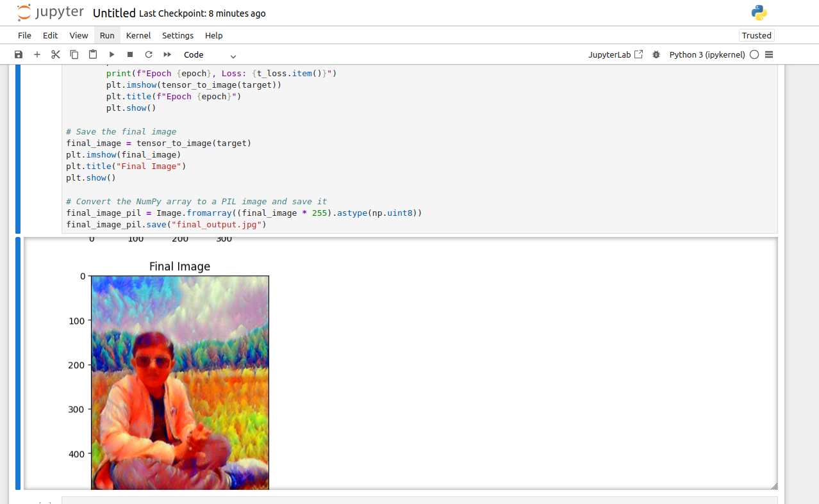Click the print Epoch loss code line
This screenshot has height=504, width=819.
point(222,74)
